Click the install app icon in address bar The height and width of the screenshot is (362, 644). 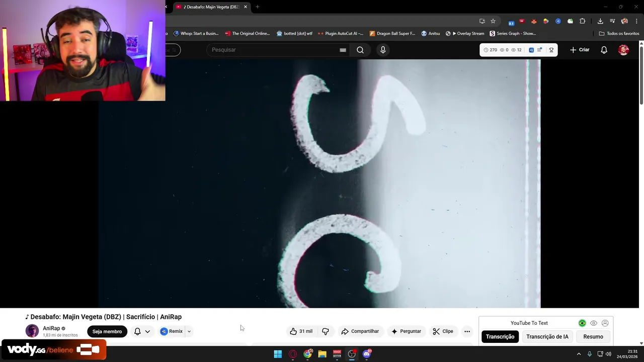[482, 21]
